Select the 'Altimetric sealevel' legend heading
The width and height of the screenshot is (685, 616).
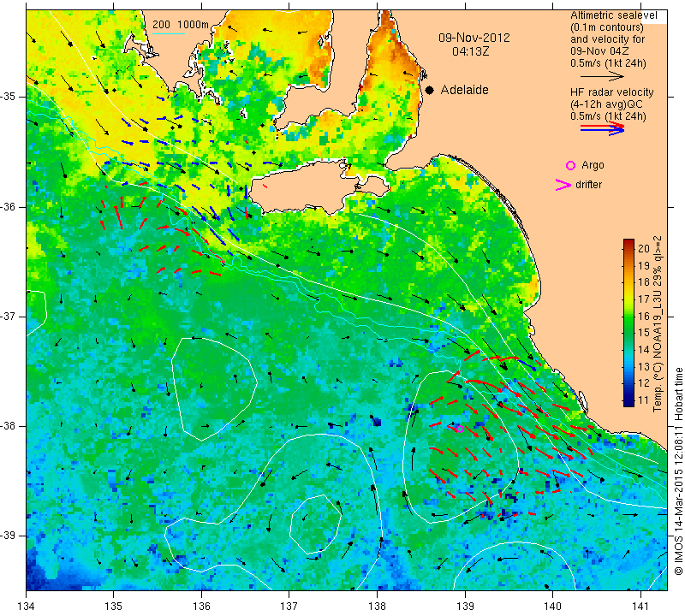[x=613, y=15]
